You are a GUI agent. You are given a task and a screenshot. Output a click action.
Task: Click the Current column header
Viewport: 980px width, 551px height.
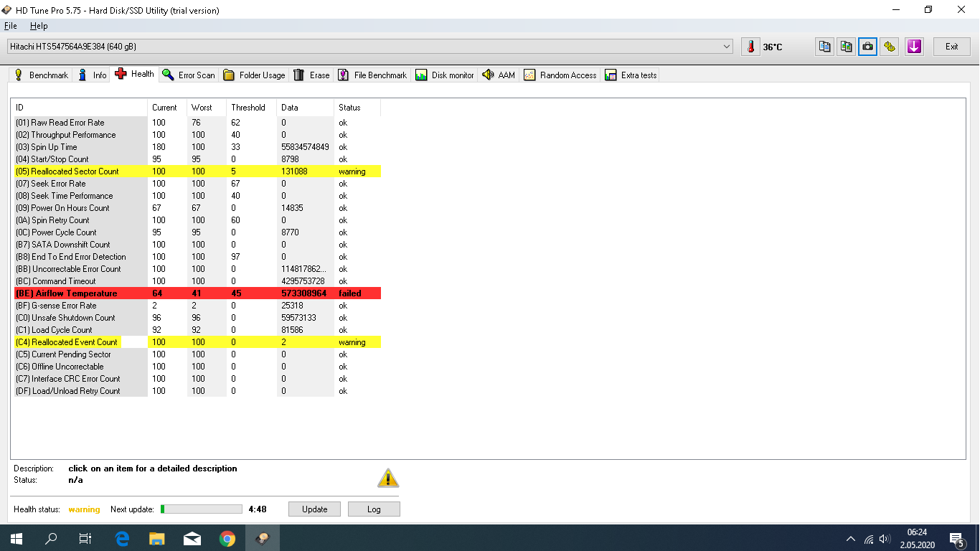(167, 108)
